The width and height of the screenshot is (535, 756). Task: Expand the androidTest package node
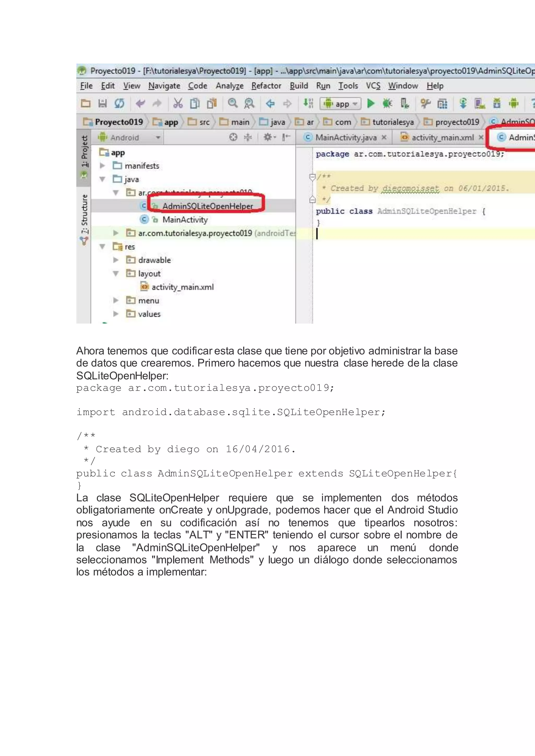(x=116, y=233)
